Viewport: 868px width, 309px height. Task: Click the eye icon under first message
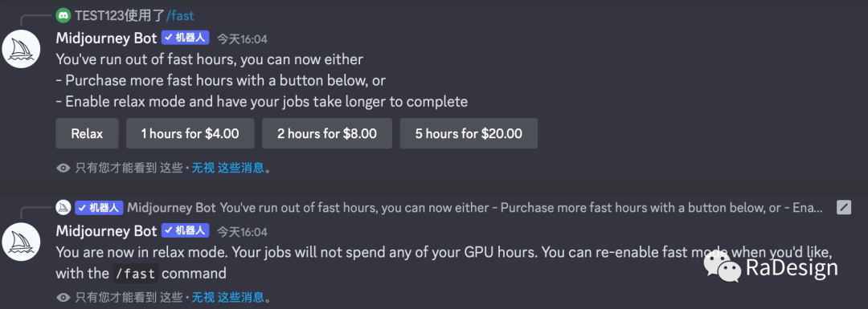point(63,168)
